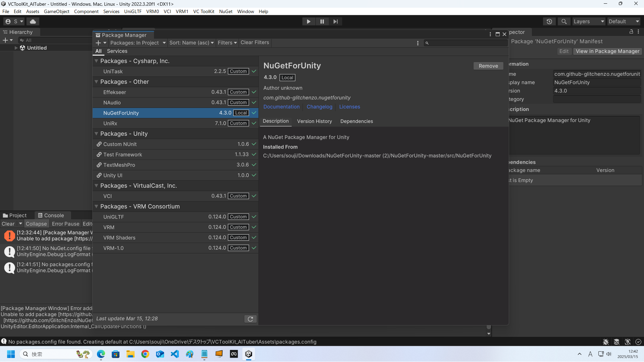Open the Unity Hub taskbar icon

[249, 354]
